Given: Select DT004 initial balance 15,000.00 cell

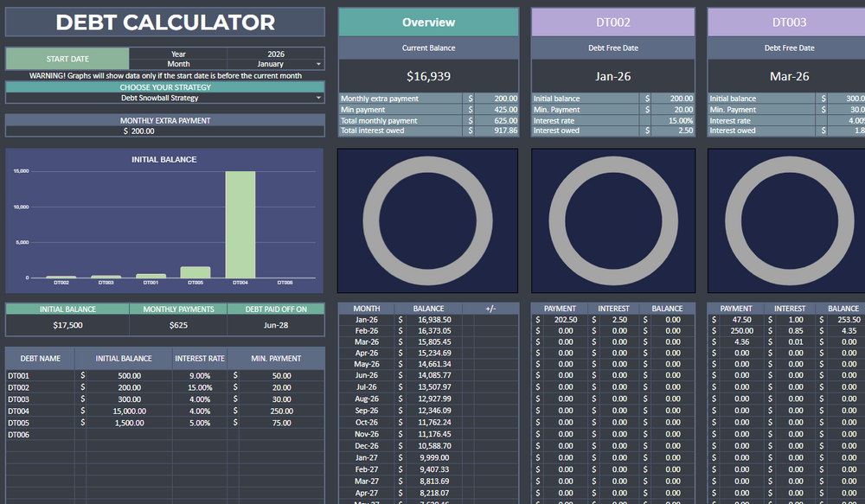Looking at the screenshot, I should (x=124, y=411).
